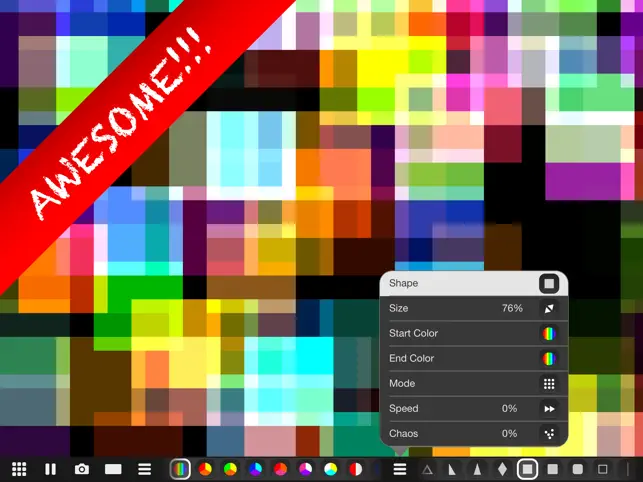643x482 pixels.
Task: Pause the animation
Action: [x=50, y=469]
